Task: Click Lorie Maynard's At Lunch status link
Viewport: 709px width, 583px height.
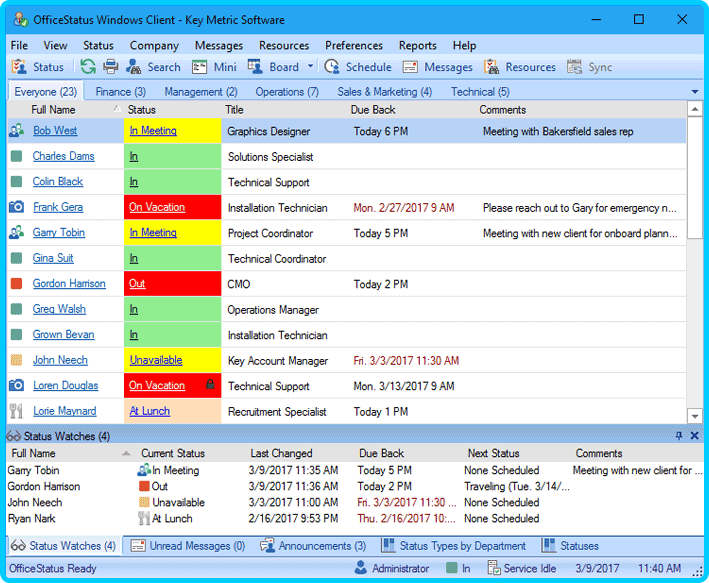Action: tap(150, 411)
